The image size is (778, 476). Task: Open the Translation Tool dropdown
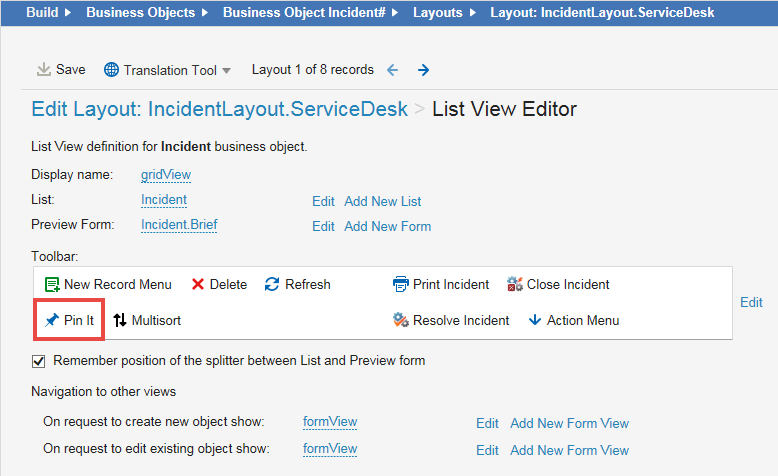[x=168, y=70]
